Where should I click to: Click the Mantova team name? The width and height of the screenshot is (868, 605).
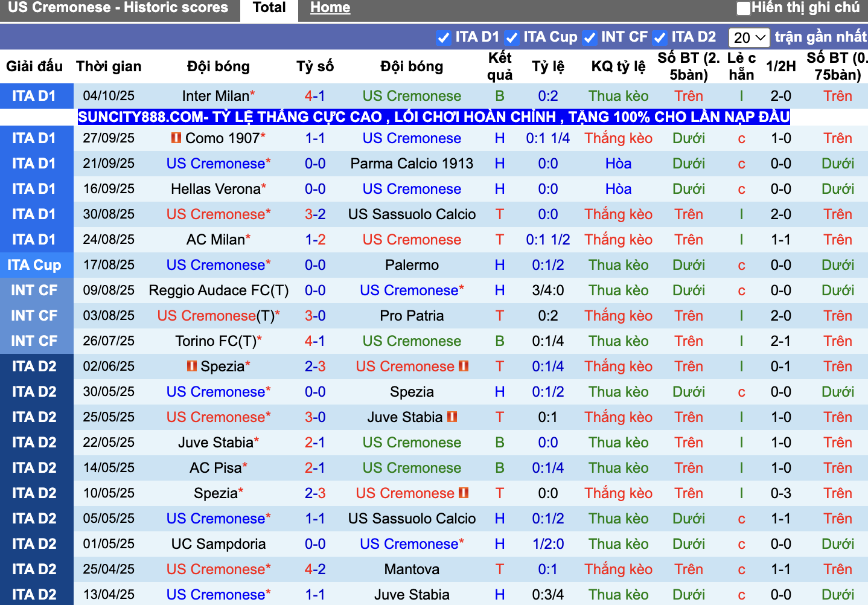[412, 569]
